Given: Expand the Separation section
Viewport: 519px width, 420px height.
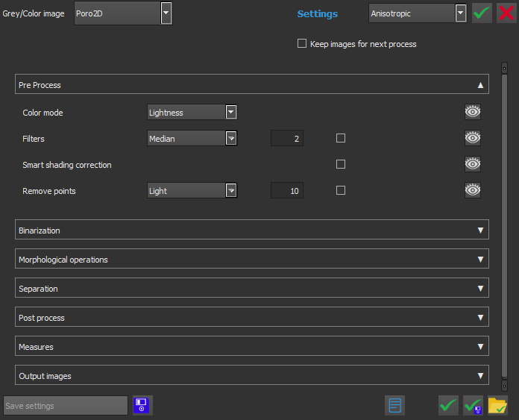Looking at the screenshot, I should [252, 287].
